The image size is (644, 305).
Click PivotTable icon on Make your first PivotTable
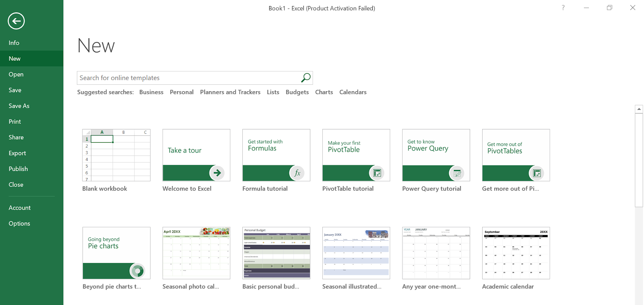[377, 173]
